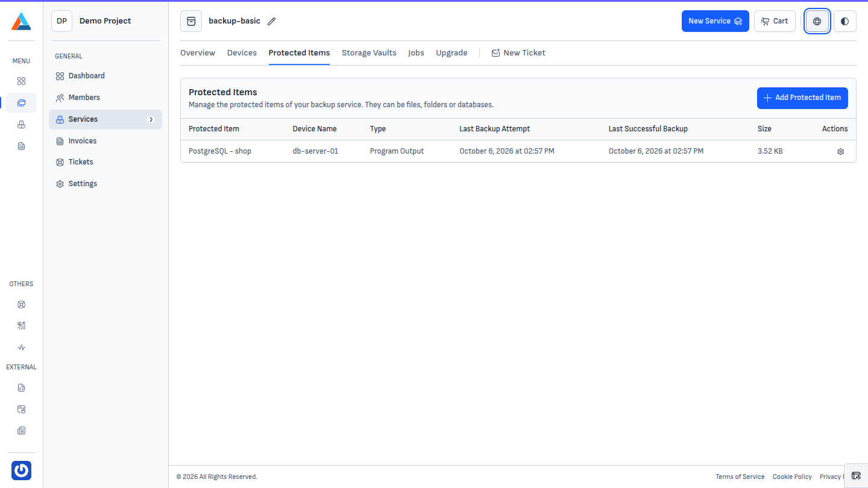Click the db-server-01 device name
The height and width of the screenshot is (488, 868).
point(316,151)
